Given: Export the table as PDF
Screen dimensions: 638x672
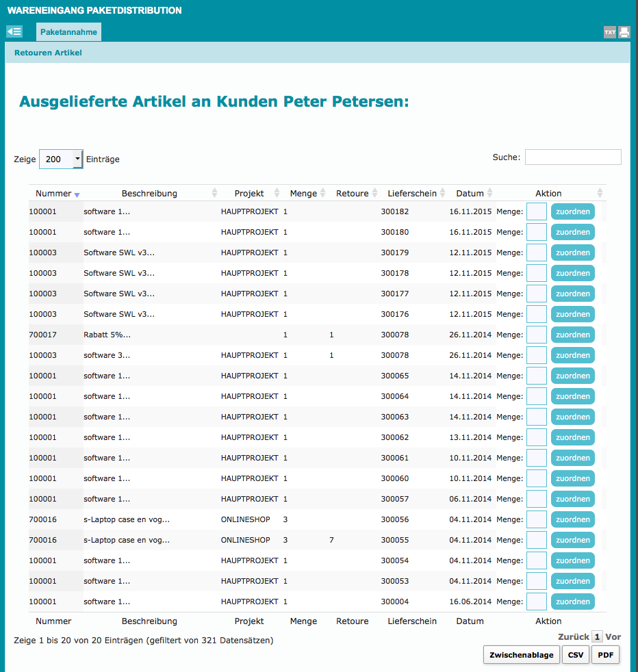Looking at the screenshot, I should (x=605, y=655).
